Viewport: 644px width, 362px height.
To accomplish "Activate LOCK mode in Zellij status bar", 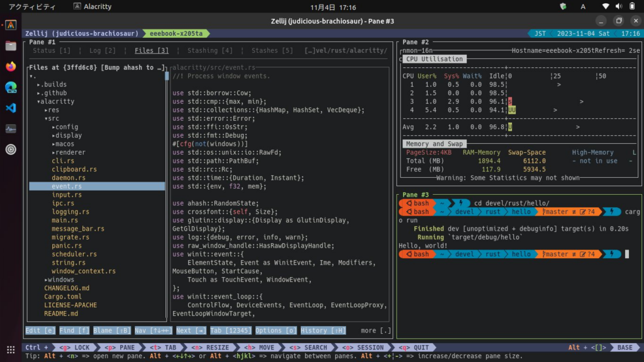I will tap(74, 348).
